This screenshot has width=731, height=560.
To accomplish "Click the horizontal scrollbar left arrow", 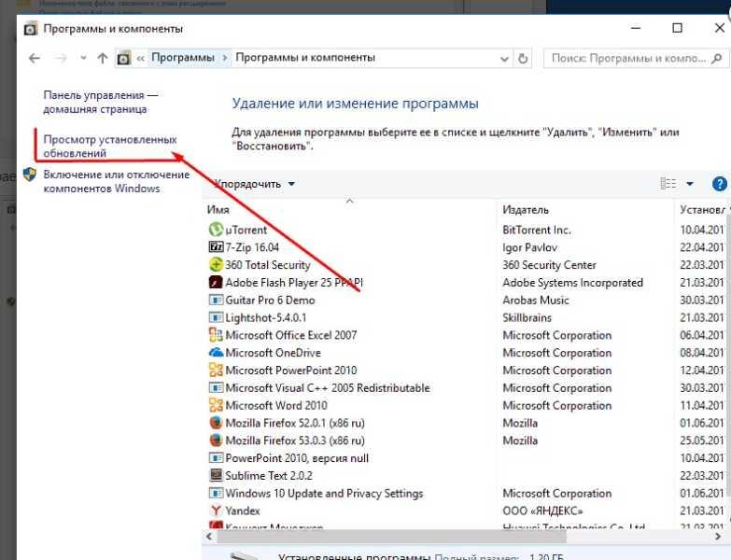I will click(209, 537).
